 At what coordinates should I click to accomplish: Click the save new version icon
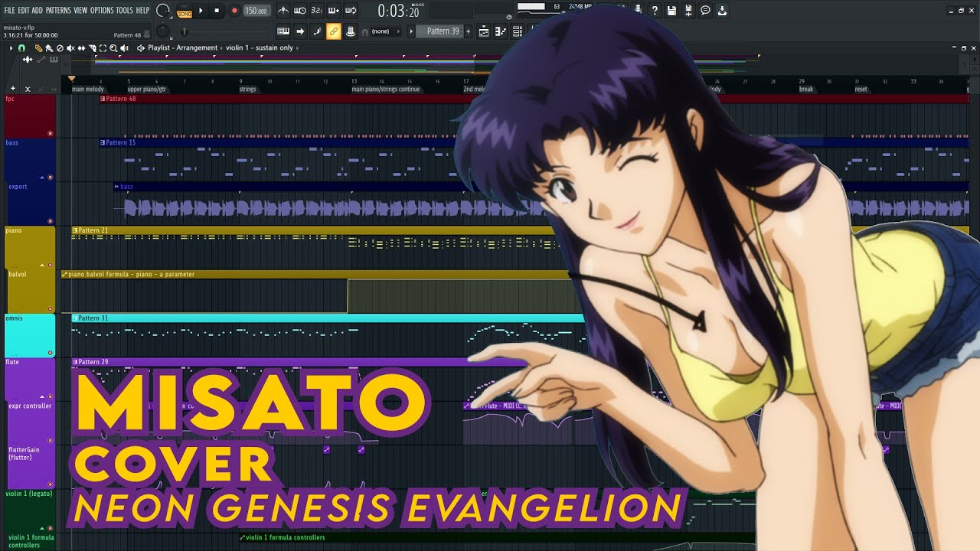coord(688,11)
